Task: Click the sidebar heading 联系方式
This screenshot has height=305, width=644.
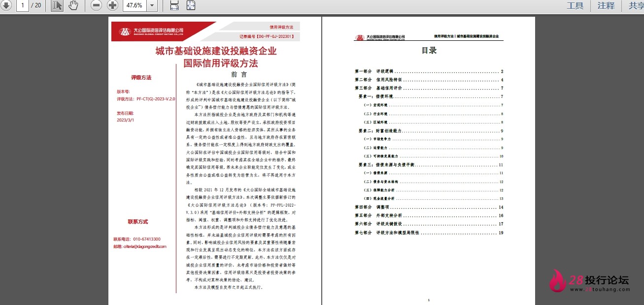Action: [x=138, y=222]
